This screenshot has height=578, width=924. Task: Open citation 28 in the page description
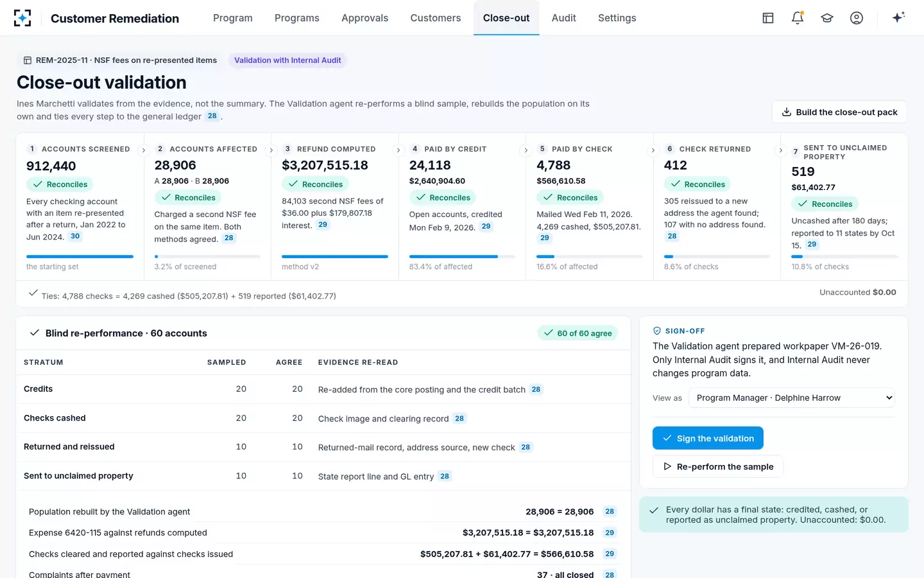pos(212,116)
